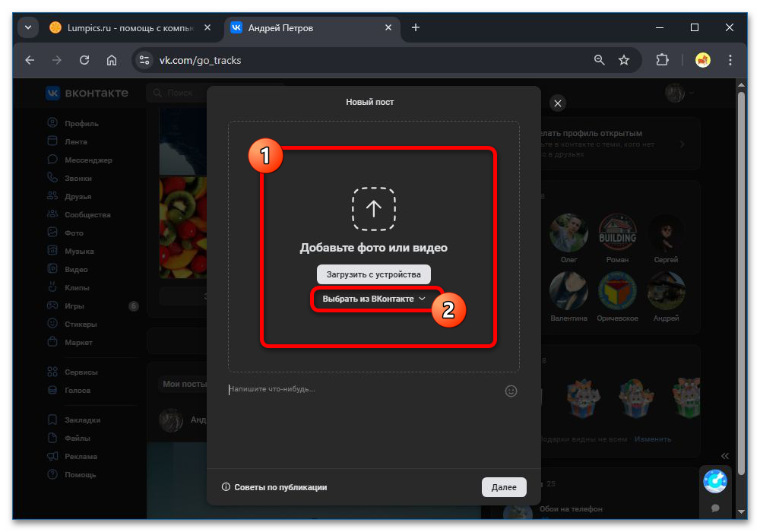Screen dimensions: 760x532
Task: Open friend Андрей's avatar in friends block
Action: click(666, 291)
